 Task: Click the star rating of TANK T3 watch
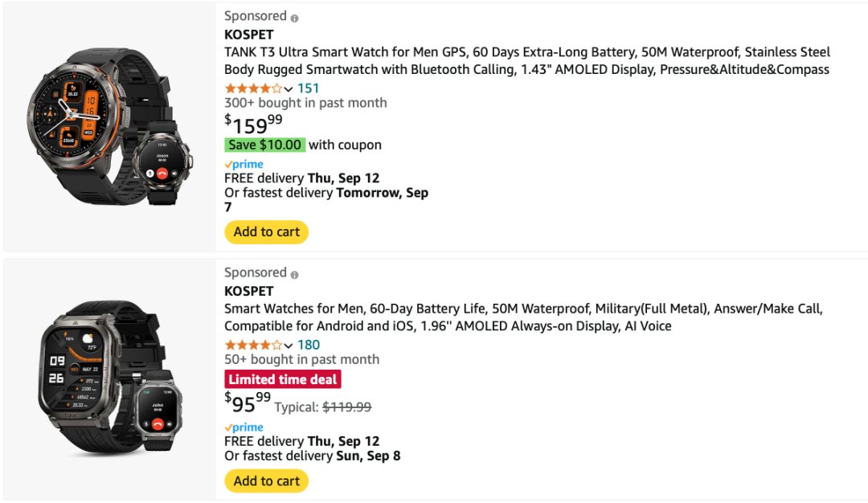click(x=253, y=88)
